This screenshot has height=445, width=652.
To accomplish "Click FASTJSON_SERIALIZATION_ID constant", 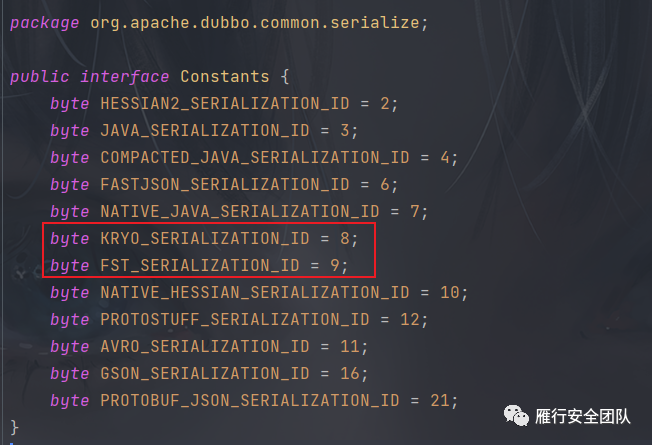I will click(225, 185).
